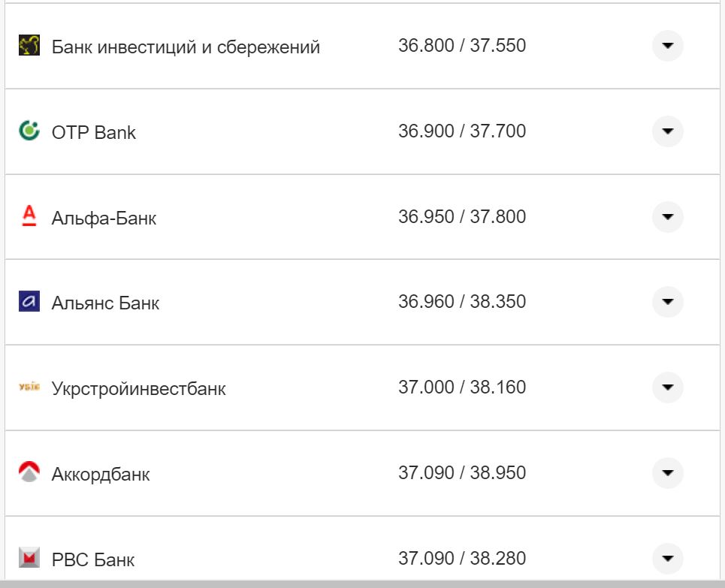Expand the Банк инвестиций и сбережений row
725x588 pixels.
click(667, 46)
